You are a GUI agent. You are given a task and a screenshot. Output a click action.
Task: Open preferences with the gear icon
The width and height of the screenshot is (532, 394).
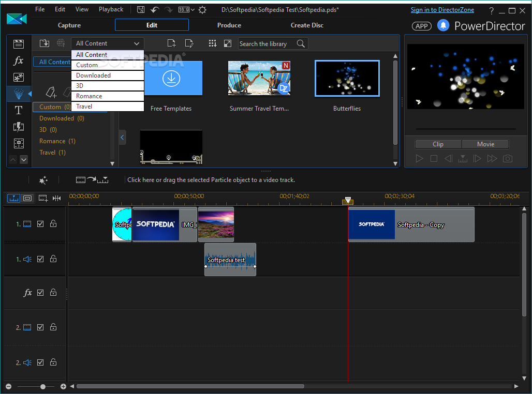tap(202, 10)
